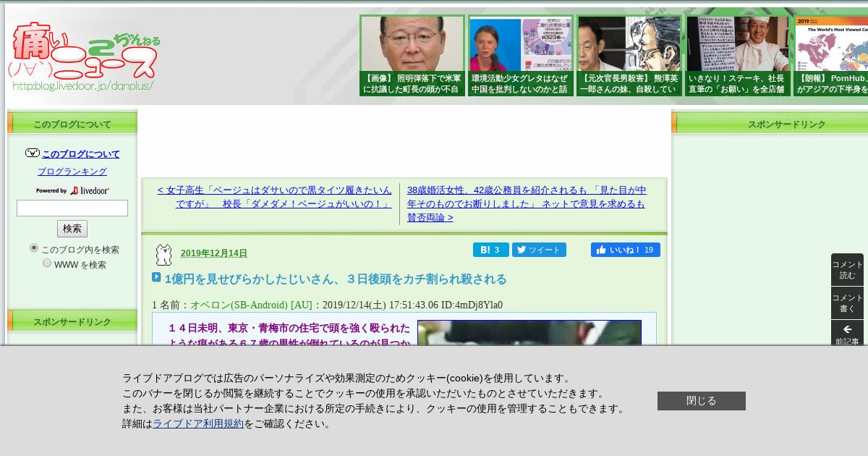This screenshot has width=868, height=456.
Task: Open the このブログについて link
Action: [x=81, y=154]
